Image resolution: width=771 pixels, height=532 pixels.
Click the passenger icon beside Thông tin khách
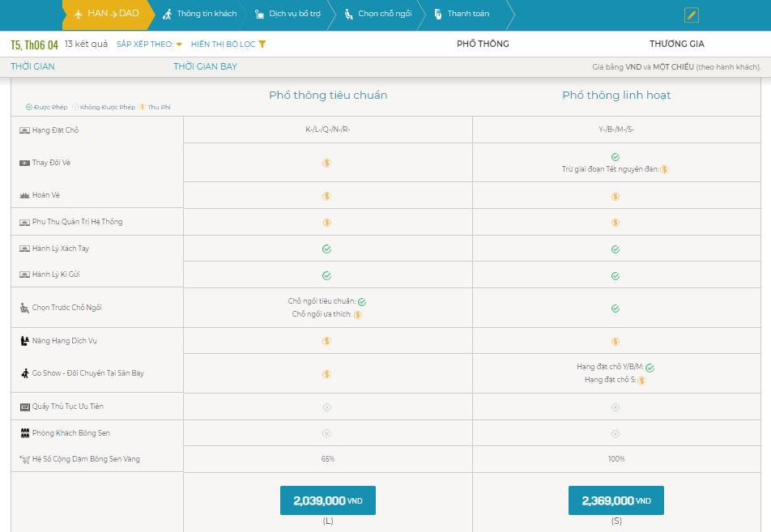click(x=168, y=14)
